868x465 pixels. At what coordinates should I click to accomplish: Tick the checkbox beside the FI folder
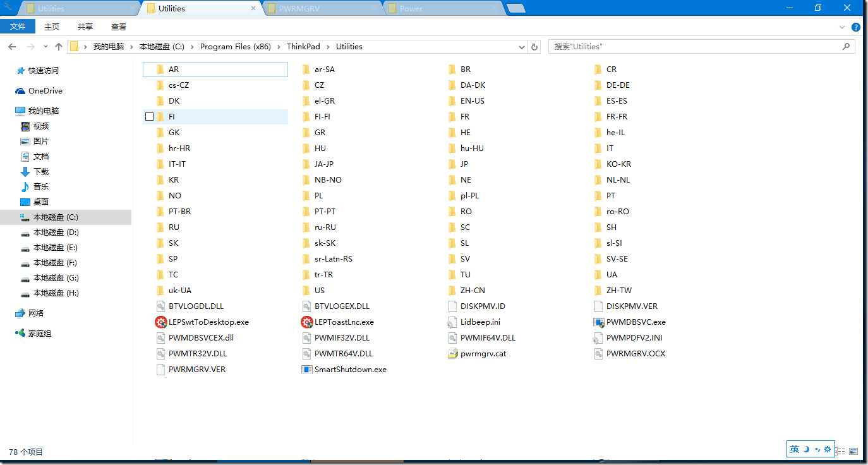(149, 117)
